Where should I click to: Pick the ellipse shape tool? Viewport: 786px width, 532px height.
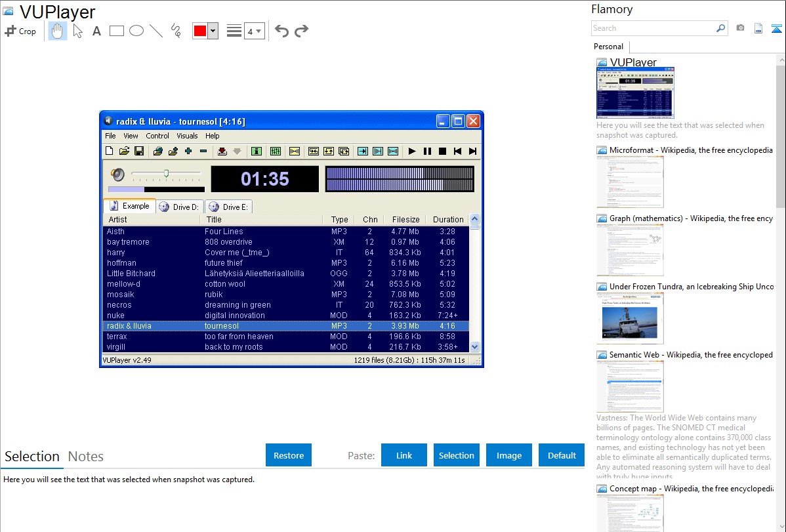[136, 31]
